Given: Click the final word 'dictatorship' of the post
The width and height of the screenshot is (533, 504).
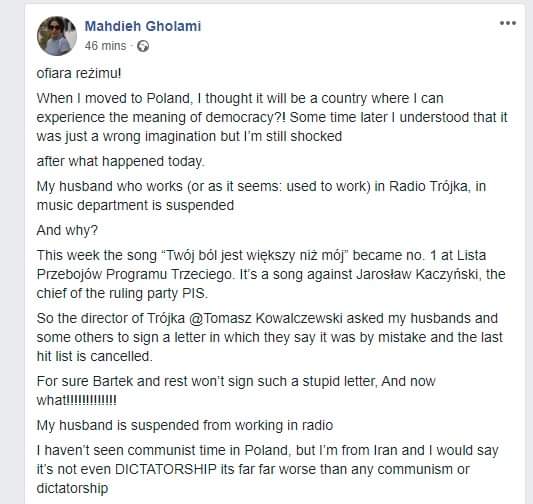Looking at the screenshot, I should [x=72, y=488].
